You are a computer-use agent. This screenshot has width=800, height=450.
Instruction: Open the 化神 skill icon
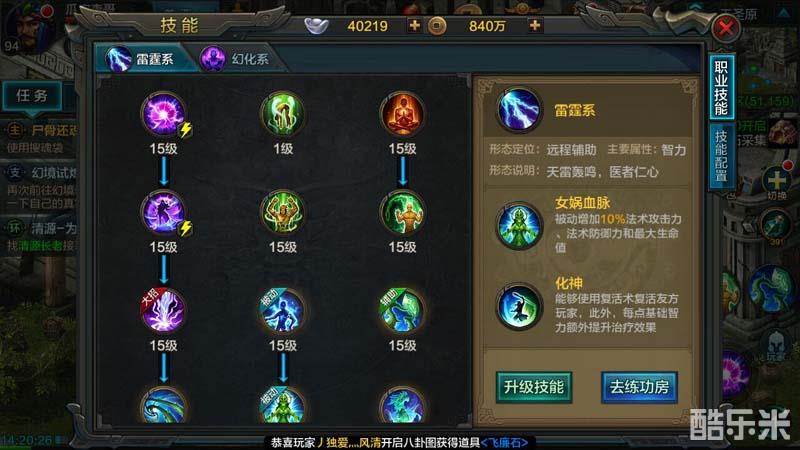tap(519, 307)
